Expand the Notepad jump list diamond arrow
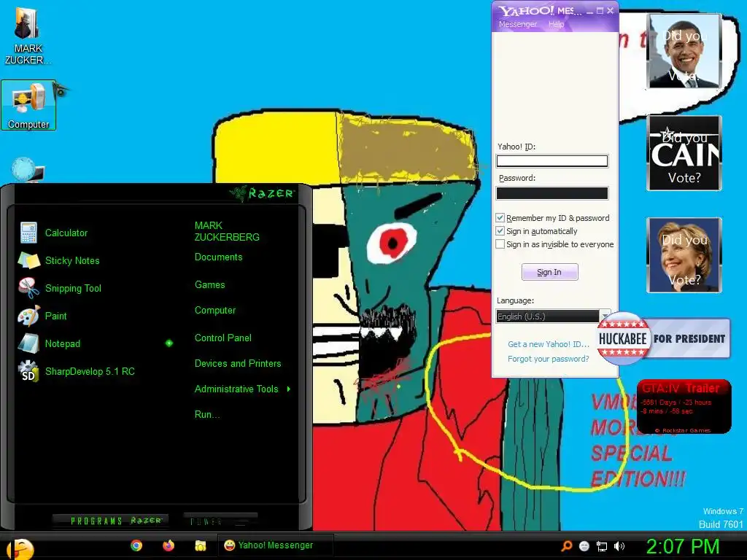 tap(169, 343)
